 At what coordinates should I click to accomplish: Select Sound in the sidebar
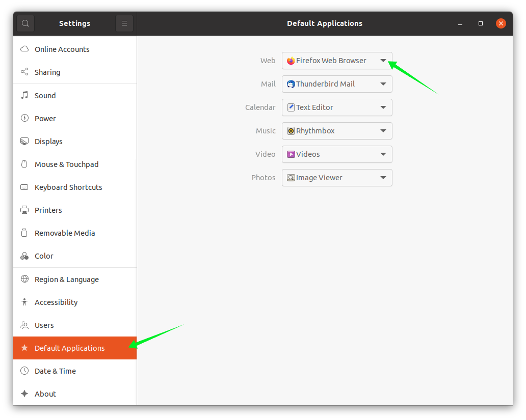75,96
